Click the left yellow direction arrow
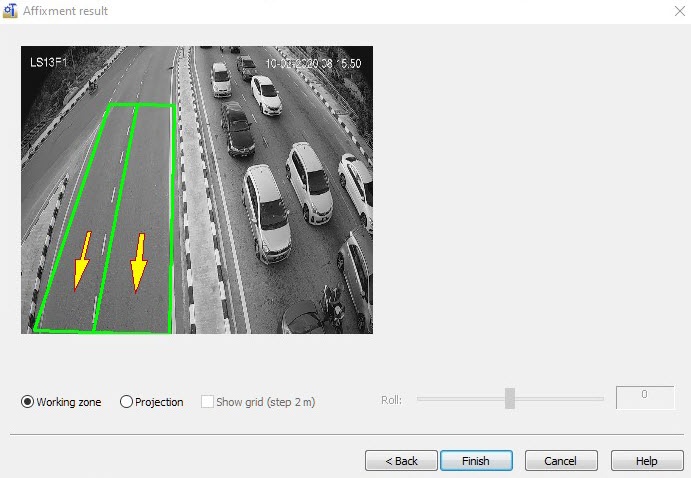Image resolution: width=691 pixels, height=478 pixels. tap(82, 260)
